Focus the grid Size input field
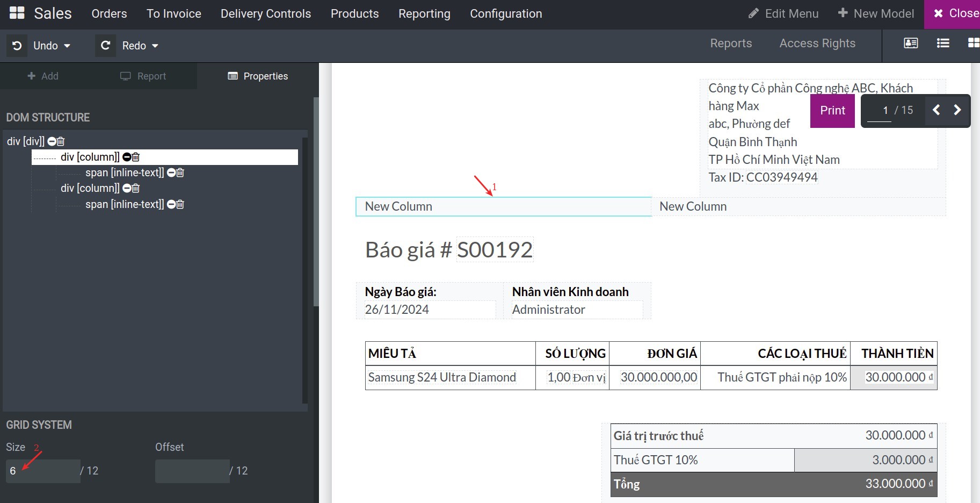Screen dimensions: 980x503 [x=43, y=471]
